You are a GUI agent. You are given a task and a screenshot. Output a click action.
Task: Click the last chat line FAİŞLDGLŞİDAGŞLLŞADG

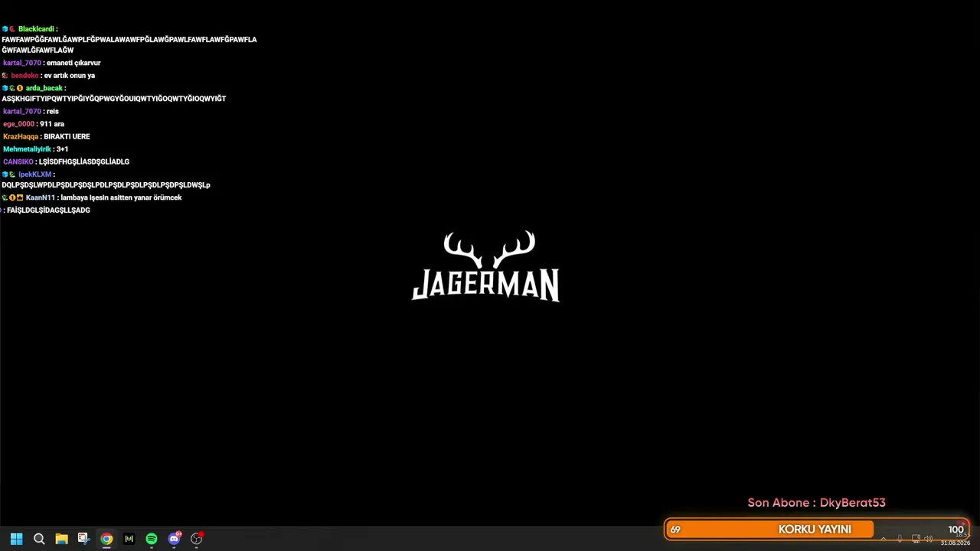(x=46, y=210)
